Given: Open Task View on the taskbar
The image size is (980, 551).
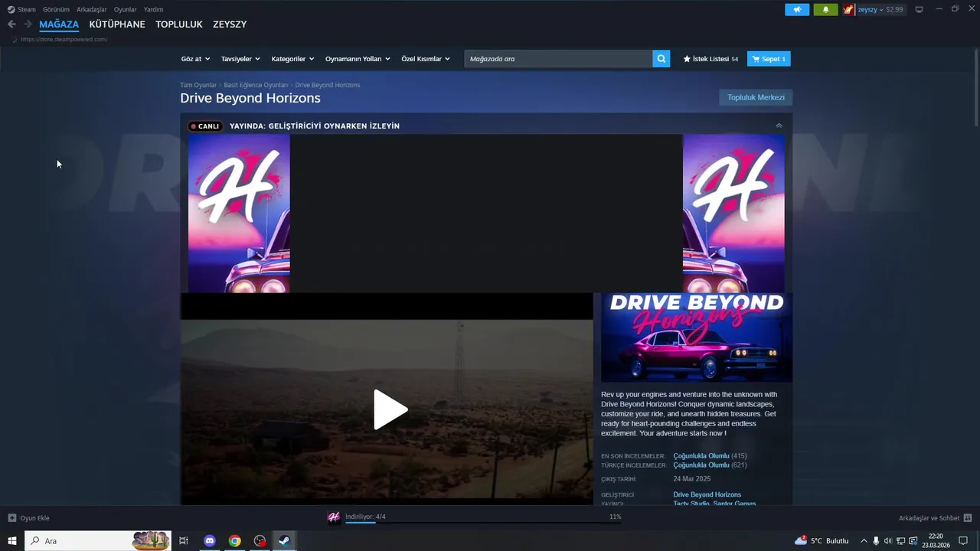Looking at the screenshot, I should tap(184, 541).
